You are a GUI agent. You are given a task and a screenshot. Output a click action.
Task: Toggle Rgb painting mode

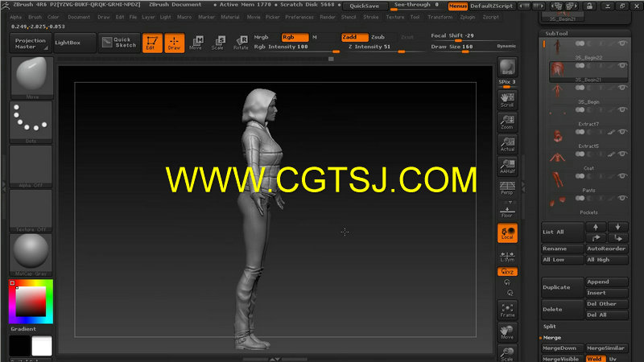[295, 37]
